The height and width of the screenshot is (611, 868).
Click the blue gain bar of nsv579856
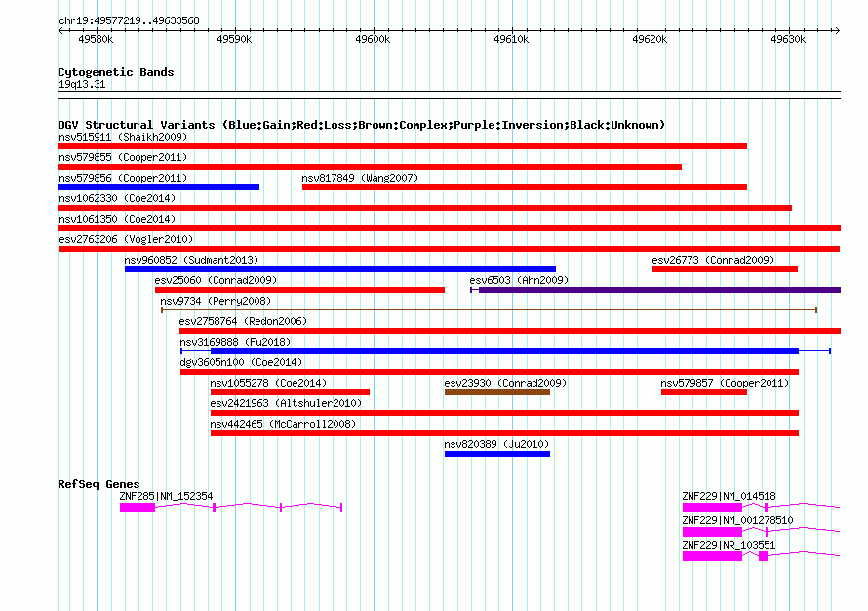click(158, 187)
